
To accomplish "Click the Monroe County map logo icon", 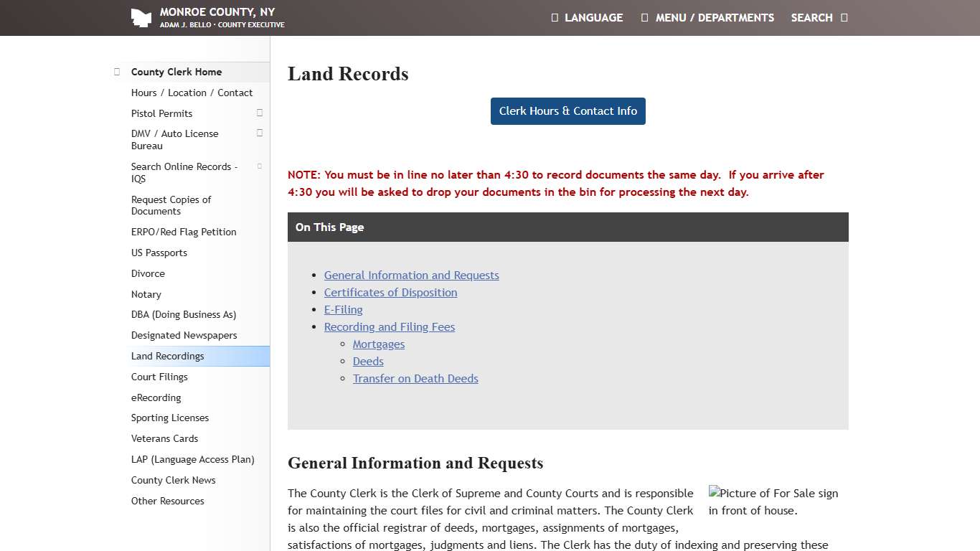I will click(x=142, y=16).
